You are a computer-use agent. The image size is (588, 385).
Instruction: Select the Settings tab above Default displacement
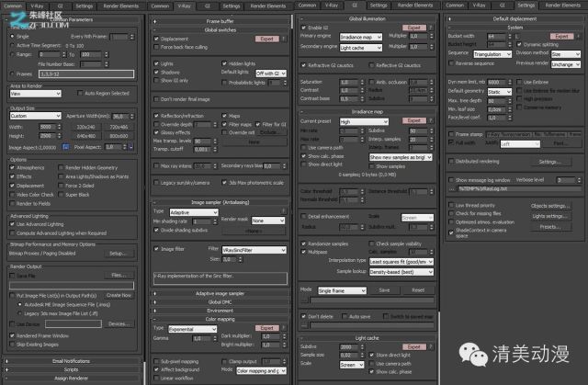tap(526, 6)
